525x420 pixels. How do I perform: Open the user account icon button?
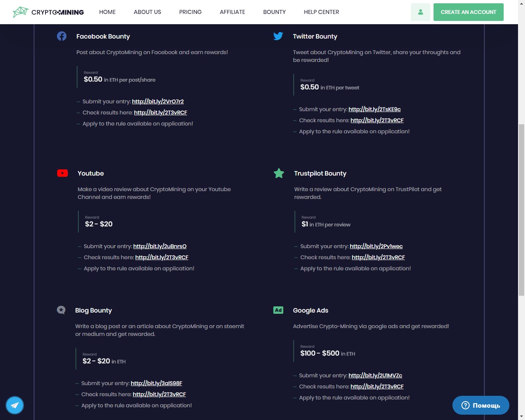tap(420, 12)
